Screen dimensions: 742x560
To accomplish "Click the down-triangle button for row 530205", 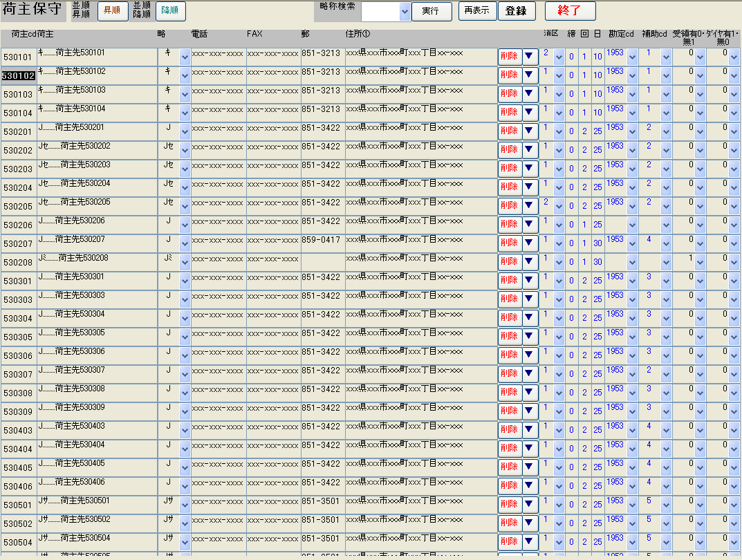I will [530, 206].
